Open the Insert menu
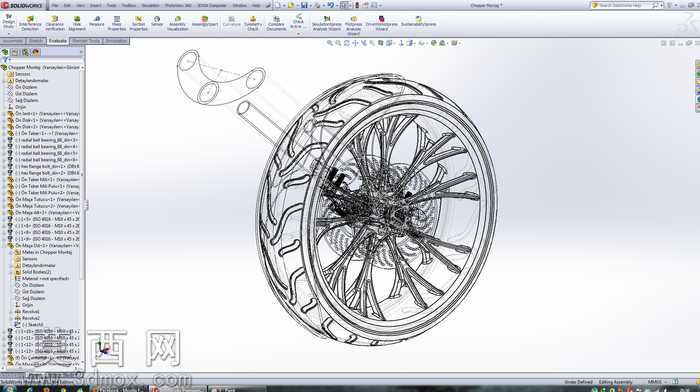The image size is (700, 392). [x=96, y=5]
